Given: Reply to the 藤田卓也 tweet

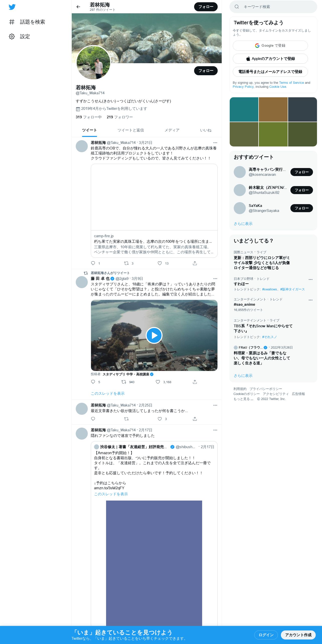Looking at the screenshot, I should (x=93, y=382).
